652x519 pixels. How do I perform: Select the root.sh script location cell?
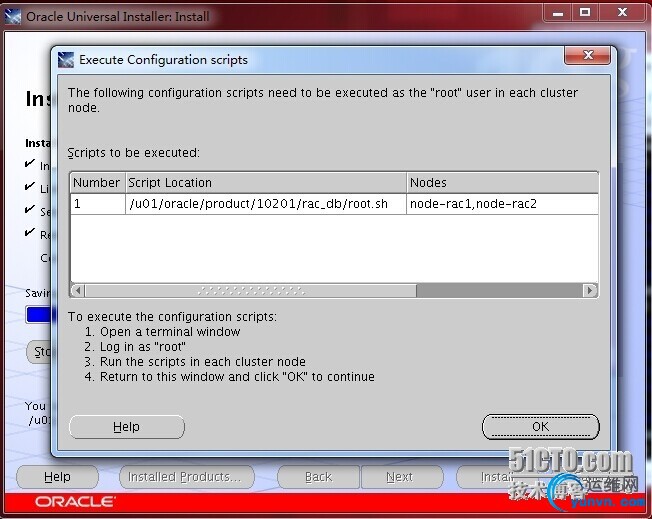pos(266,204)
